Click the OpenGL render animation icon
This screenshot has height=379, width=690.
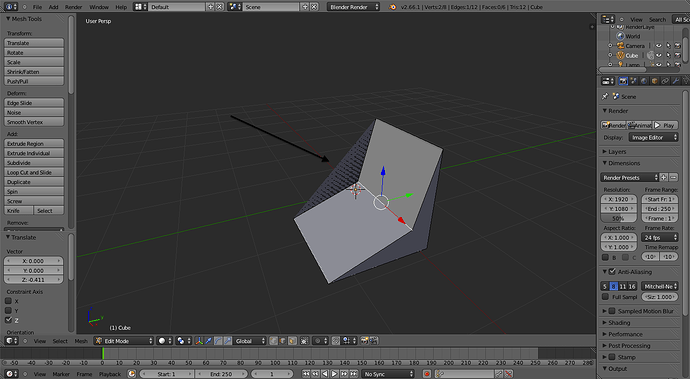(x=374, y=341)
